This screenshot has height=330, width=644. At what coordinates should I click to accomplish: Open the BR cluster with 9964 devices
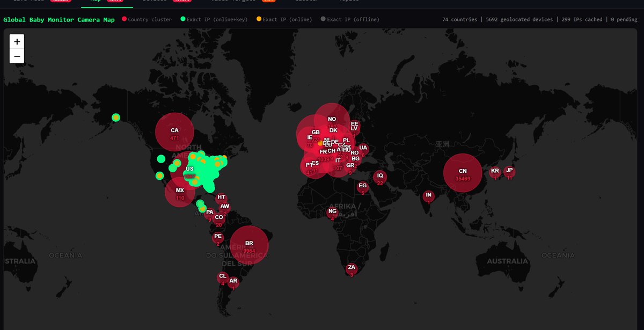click(x=249, y=245)
